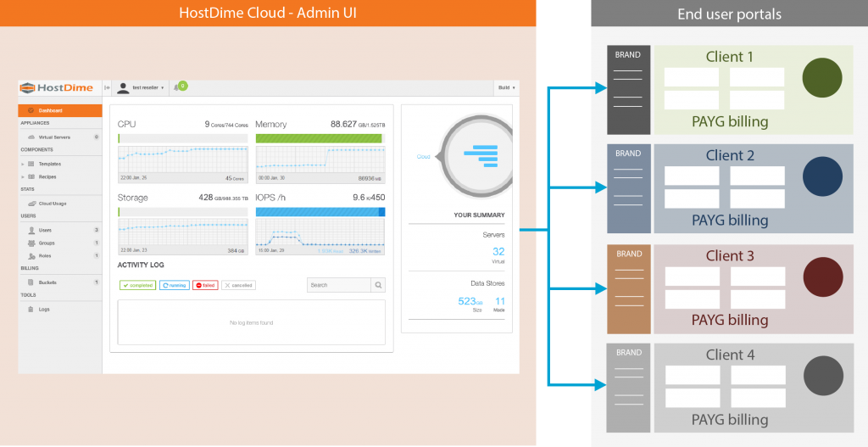This screenshot has height=447, width=868.
Task: Open Users in the sidebar
Action: (46, 230)
